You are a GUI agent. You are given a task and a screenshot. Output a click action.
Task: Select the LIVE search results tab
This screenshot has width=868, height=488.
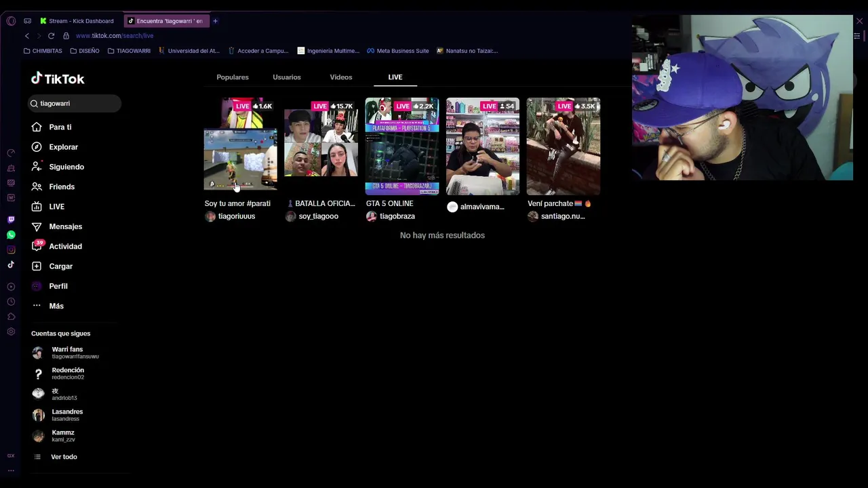[x=395, y=77]
